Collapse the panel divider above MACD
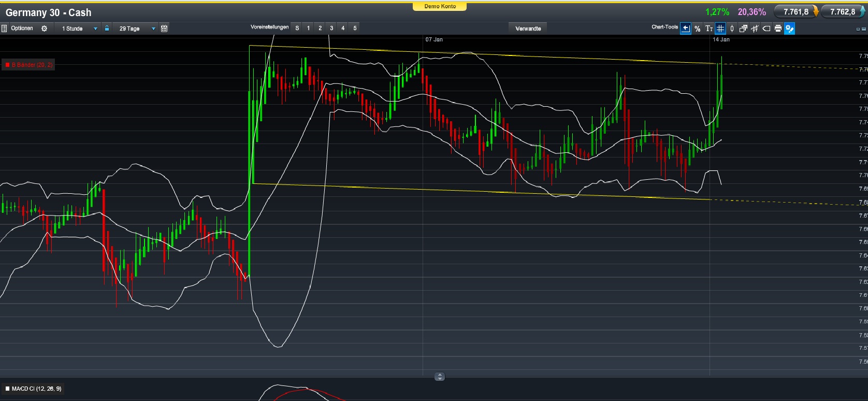This screenshot has width=868, height=401. click(x=440, y=377)
